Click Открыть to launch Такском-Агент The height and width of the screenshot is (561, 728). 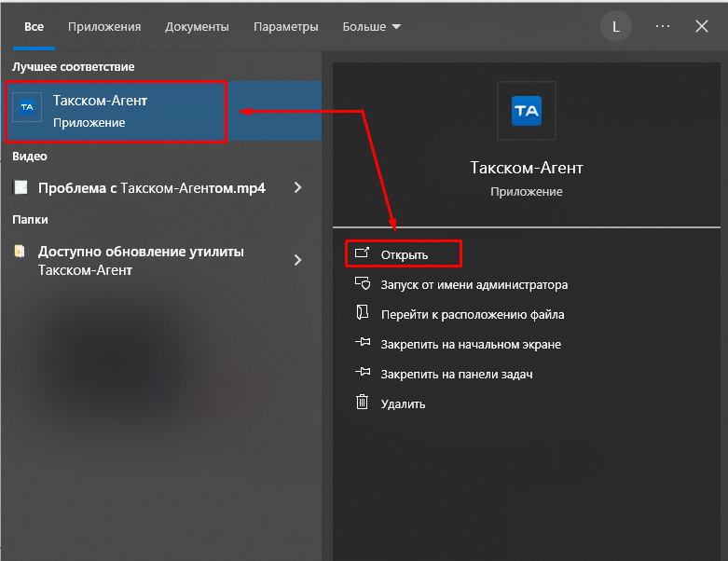tap(404, 254)
